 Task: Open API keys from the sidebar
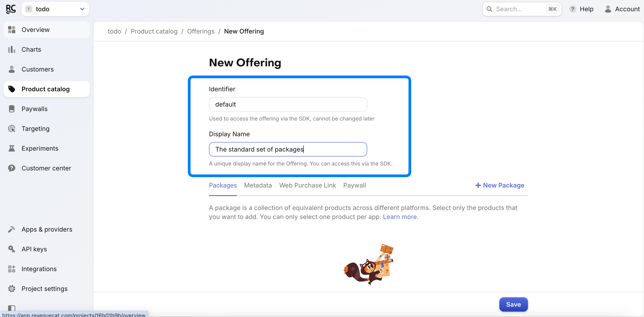coord(34,249)
